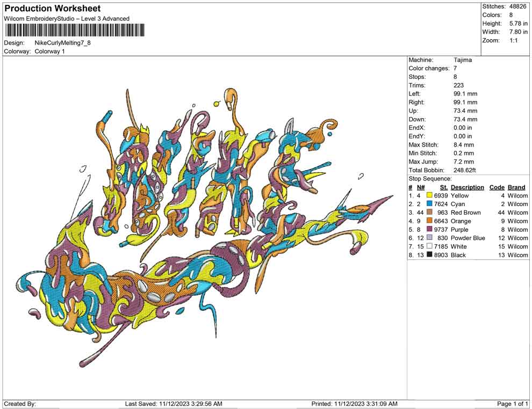
Task: Click the Purple thread color swatch
Action: tap(429, 229)
